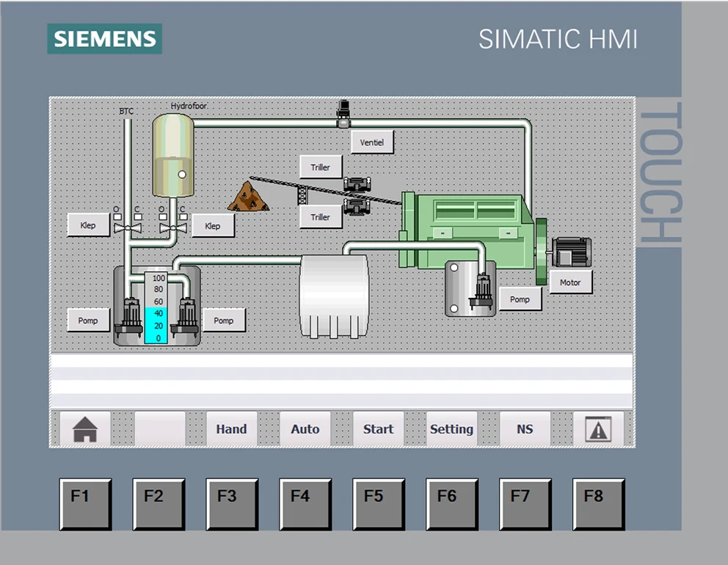728x565 pixels.
Task: Select the valve symbol below the Hydrofoor tank
Action: tap(173, 227)
